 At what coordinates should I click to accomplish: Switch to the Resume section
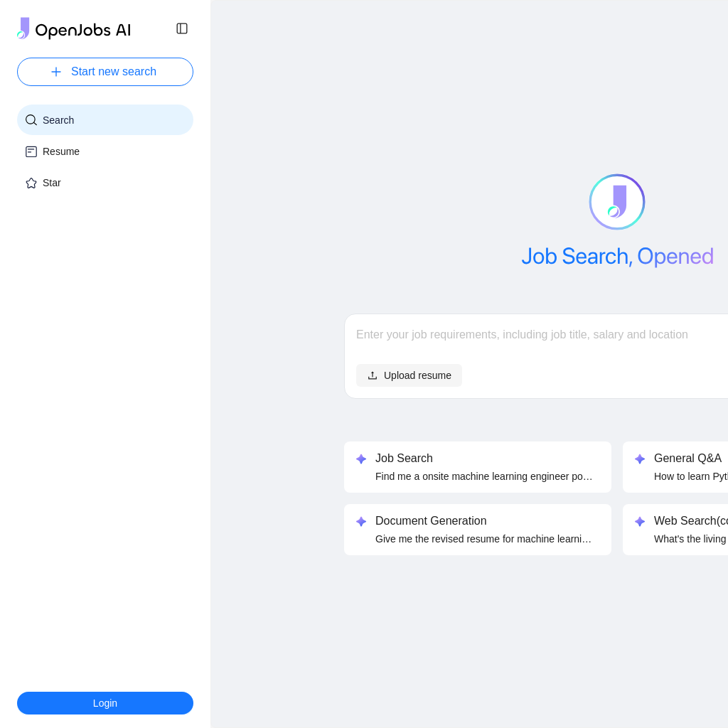(105, 151)
